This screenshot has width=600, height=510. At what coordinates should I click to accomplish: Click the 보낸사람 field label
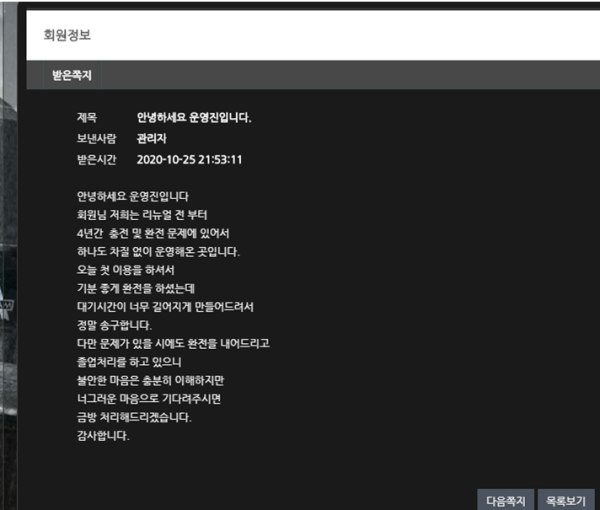click(x=98, y=139)
